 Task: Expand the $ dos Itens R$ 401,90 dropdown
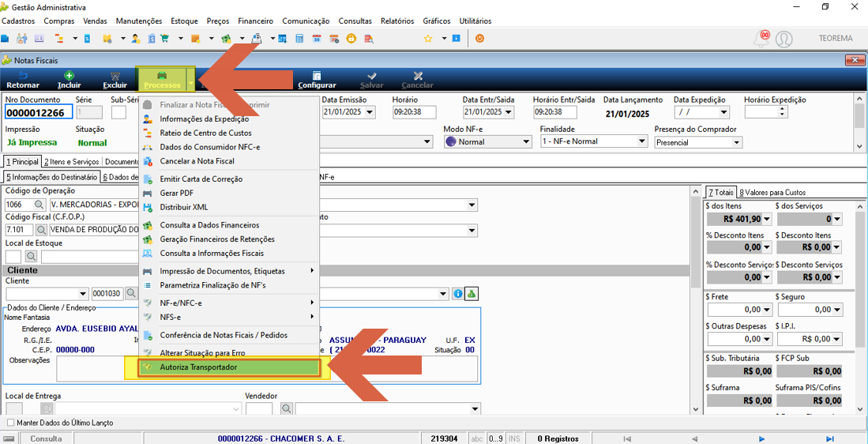click(767, 219)
